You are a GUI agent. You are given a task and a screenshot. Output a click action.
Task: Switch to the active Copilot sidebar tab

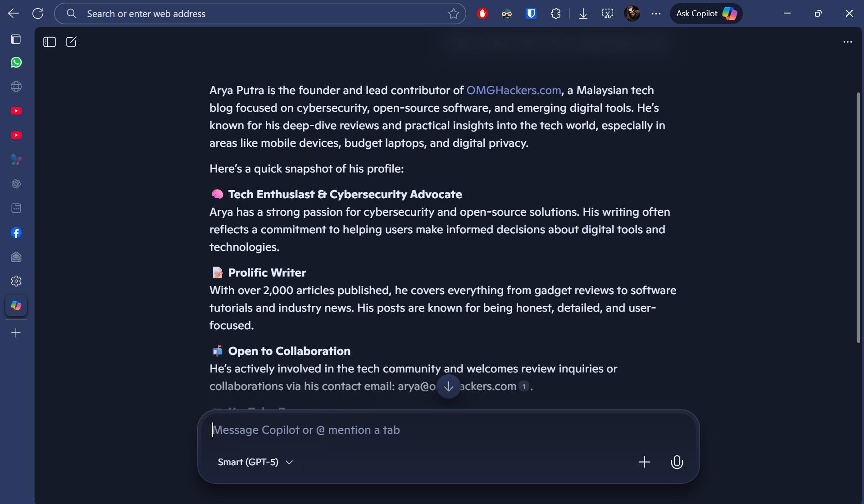coord(16,305)
